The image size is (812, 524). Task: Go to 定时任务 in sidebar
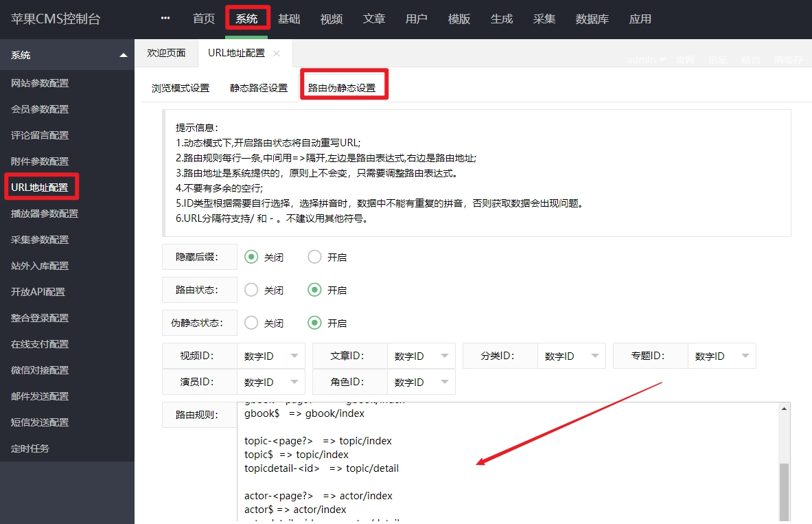tap(30, 448)
